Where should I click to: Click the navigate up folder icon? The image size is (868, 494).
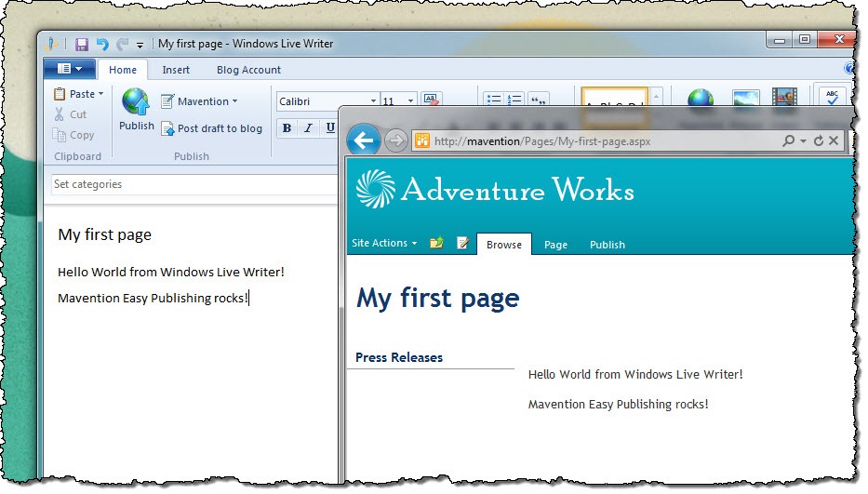[436, 243]
